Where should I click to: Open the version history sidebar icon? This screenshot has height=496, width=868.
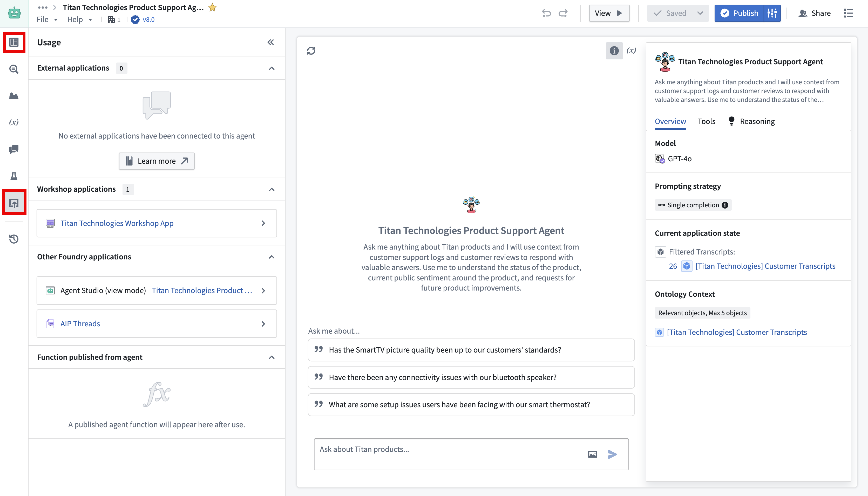pyautogui.click(x=13, y=239)
